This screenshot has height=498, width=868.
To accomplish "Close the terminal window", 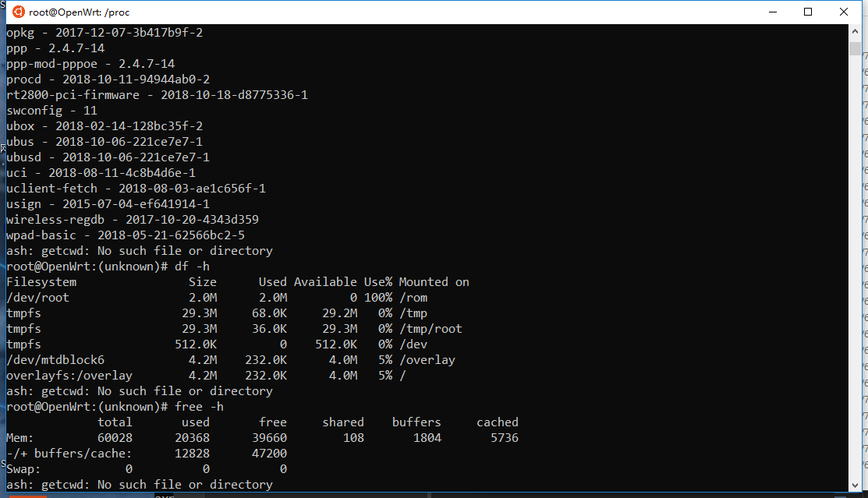I will click(844, 12).
